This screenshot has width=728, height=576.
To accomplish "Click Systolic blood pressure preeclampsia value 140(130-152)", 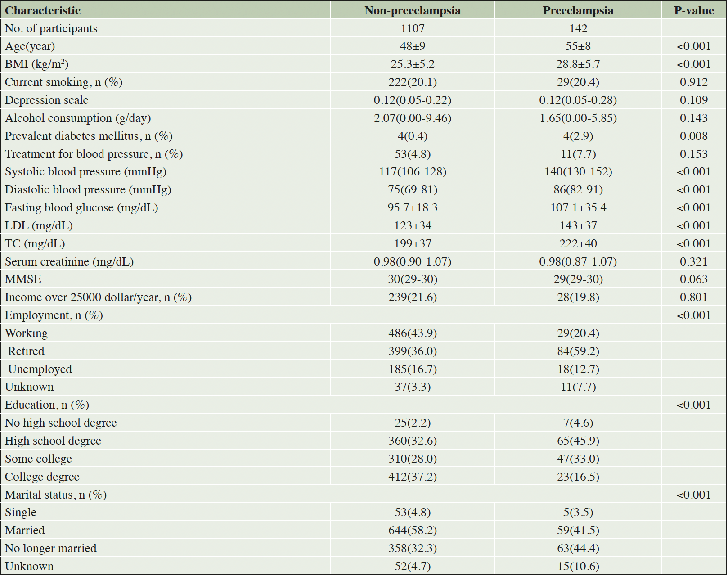I will 578,172.
